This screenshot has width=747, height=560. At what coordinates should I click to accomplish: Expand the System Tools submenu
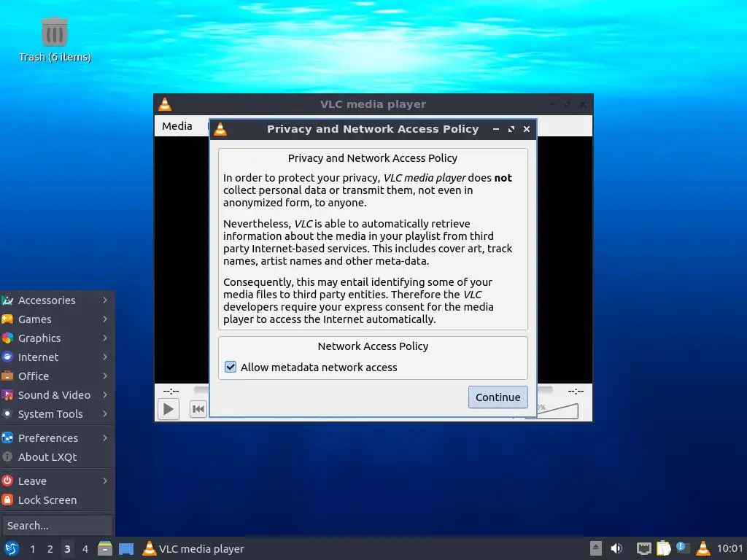tap(57, 414)
